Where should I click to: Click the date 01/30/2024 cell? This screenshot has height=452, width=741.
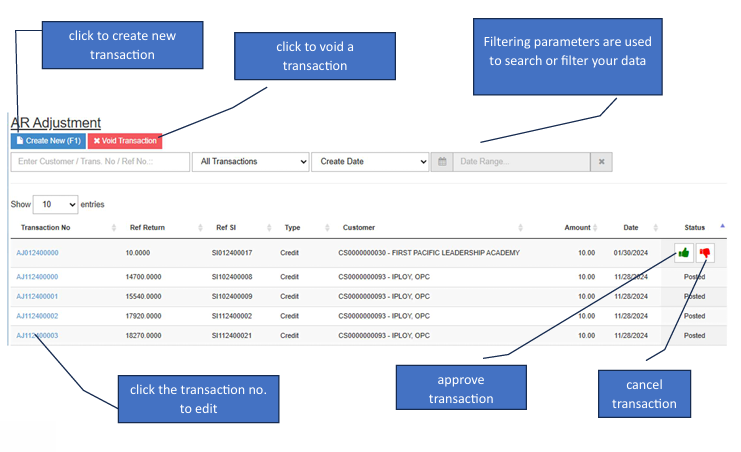(x=631, y=253)
